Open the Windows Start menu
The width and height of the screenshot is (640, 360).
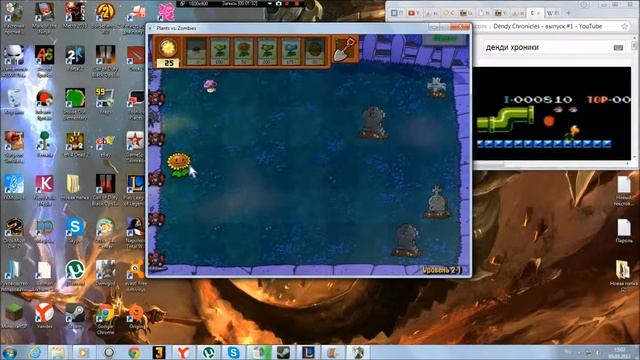[x=9, y=353]
